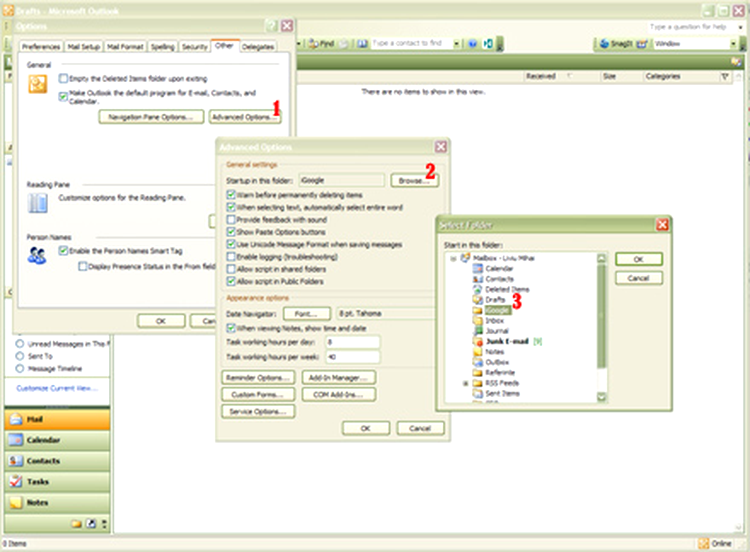Screen dimensions: 750x552
Task: Collapse the Mailbox tree node
Action: tap(452, 258)
